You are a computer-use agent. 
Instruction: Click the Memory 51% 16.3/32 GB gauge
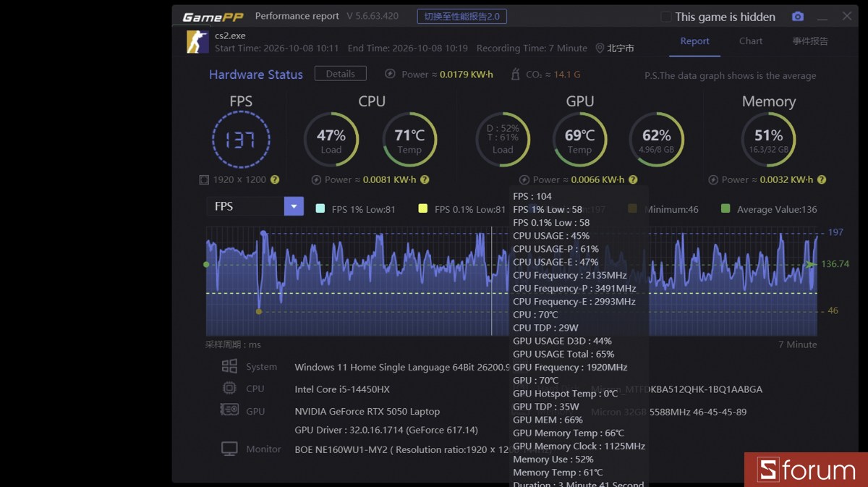pyautogui.click(x=768, y=140)
